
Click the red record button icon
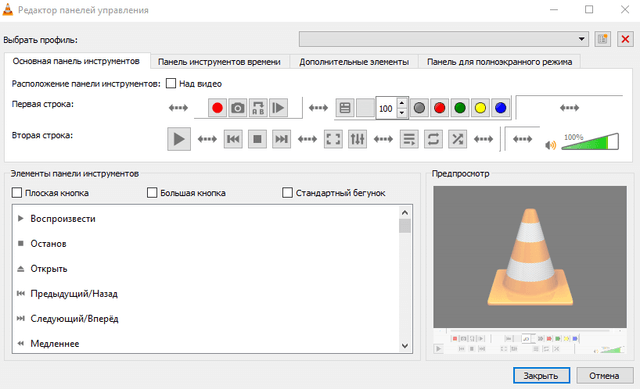click(x=217, y=108)
